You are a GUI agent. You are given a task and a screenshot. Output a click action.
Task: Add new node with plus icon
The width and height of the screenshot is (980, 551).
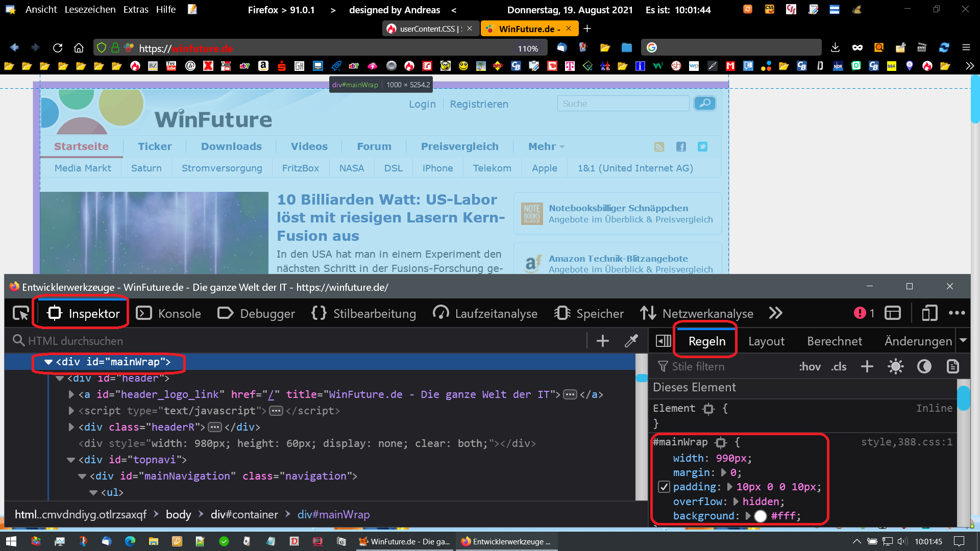coord(603,341)
